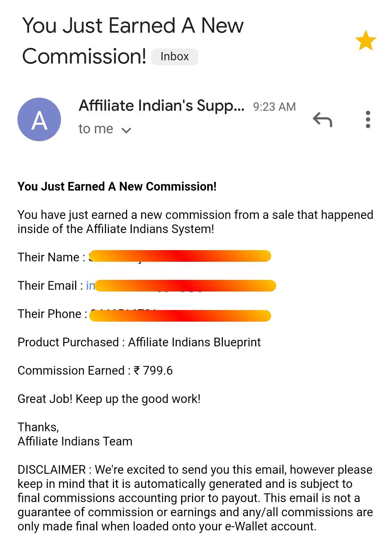Tap the "Great Job! Keep up the good work!" line
Viewport: 392px width, 550px height.
(109, 399)
